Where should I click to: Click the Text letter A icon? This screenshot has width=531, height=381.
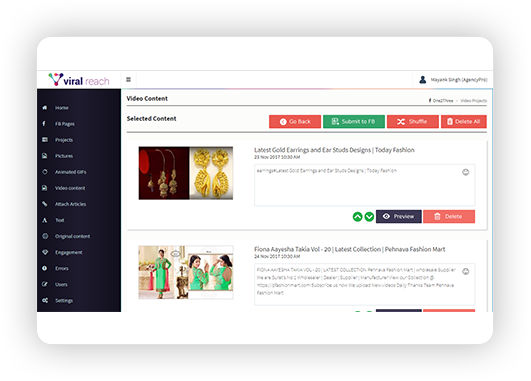pyautogui.click(x=45, y=220)
